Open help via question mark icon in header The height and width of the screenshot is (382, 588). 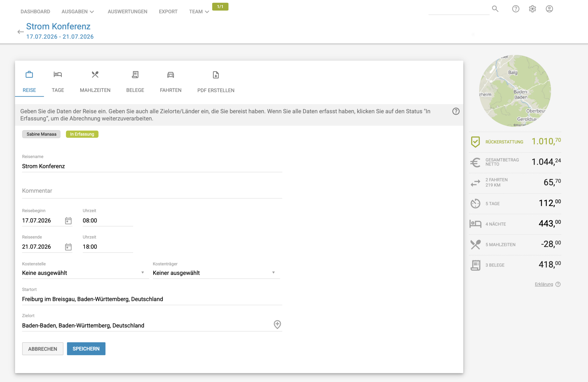tap(516, 9)
